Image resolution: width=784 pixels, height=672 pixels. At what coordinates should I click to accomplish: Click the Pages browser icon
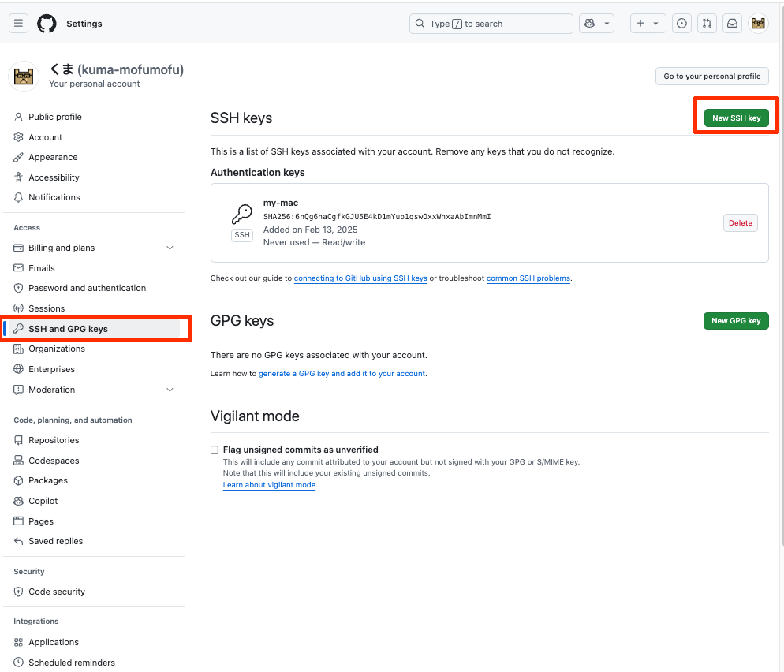(18, 521)
